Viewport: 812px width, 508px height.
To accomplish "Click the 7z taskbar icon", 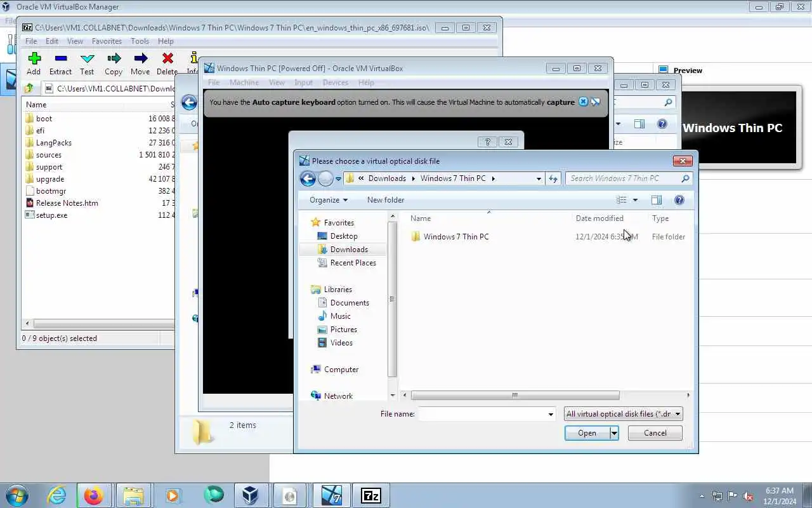I will pyautogui.click(x=371, y=495).
